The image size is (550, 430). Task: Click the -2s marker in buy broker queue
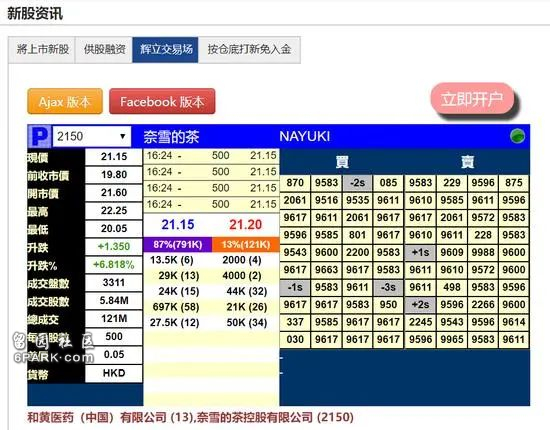coord(357,183)
